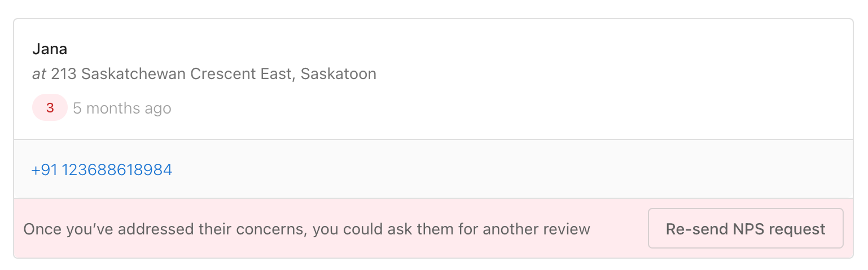The width and height of the screenshot is (868, 270).
Task: Click empty pink banner area beside the button
Action: click(619, 229)
